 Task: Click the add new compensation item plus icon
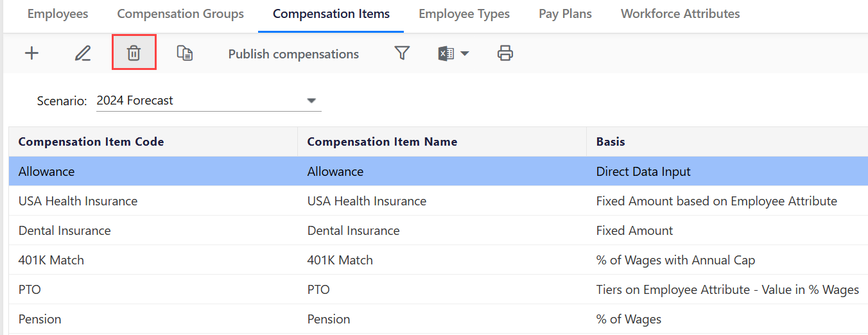point(31,53)
